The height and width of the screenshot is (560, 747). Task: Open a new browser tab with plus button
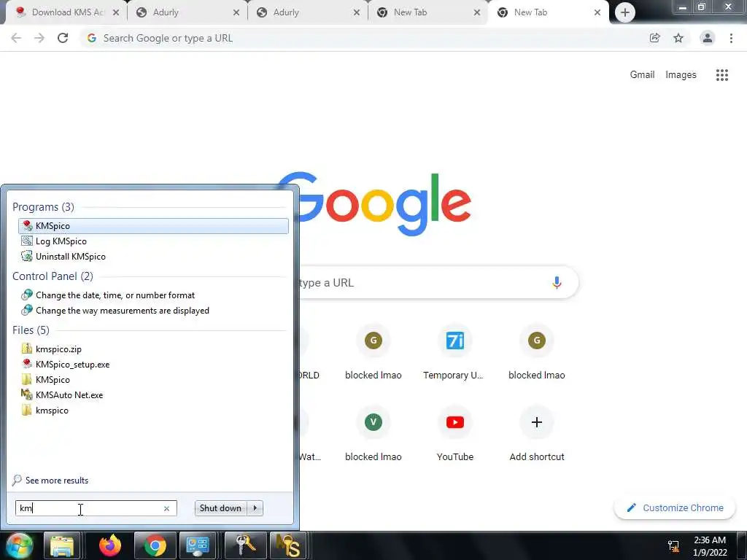tap(625, 12)
